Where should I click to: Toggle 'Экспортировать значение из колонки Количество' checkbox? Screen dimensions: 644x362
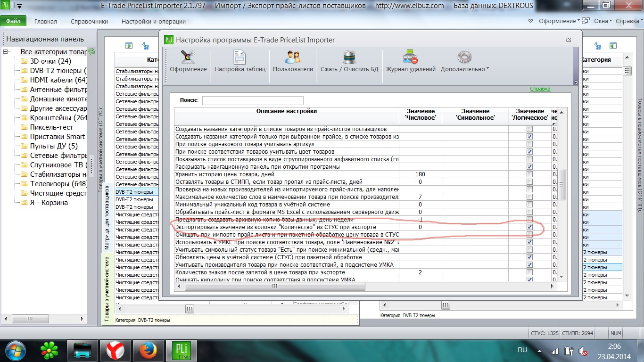[529, 227]
